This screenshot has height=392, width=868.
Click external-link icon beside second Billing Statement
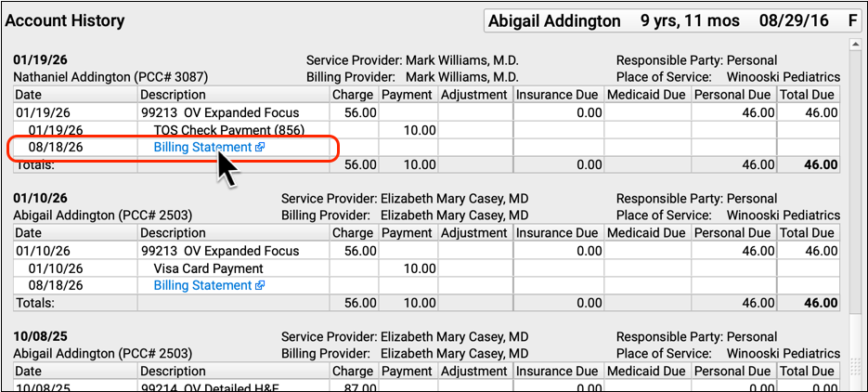coord(260,286)
